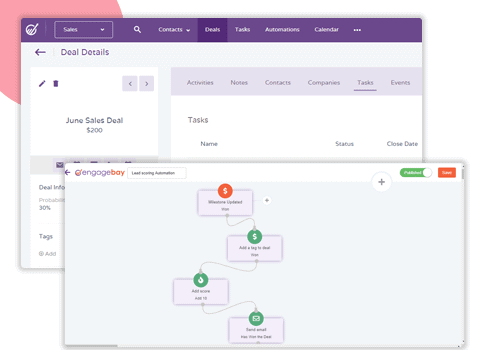Click Add tag link
Image resolution: width=487 pixels, height=364 pixels.
coord(47,254)
